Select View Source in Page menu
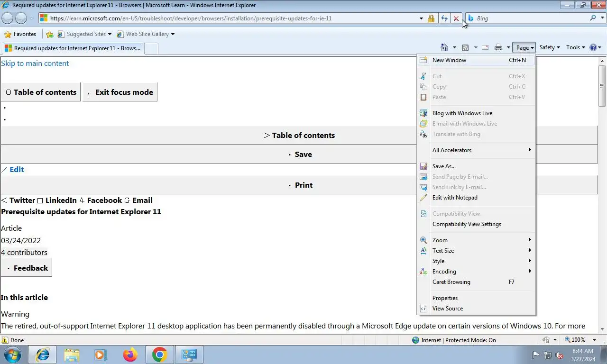The image size is (607, 364). (476, 309)
